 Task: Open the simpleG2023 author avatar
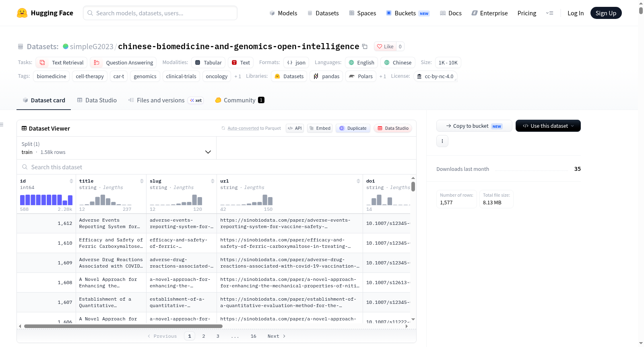point(66,46)
